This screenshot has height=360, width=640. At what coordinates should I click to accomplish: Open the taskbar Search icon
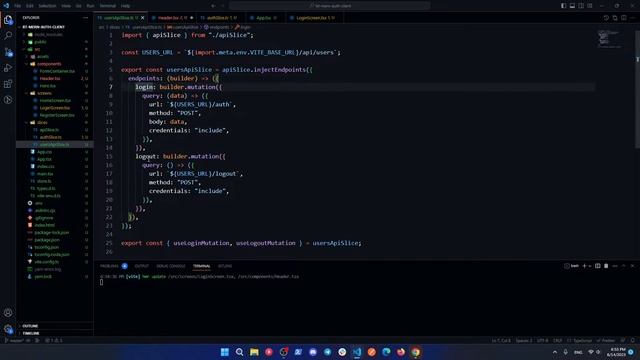(239, 352)
